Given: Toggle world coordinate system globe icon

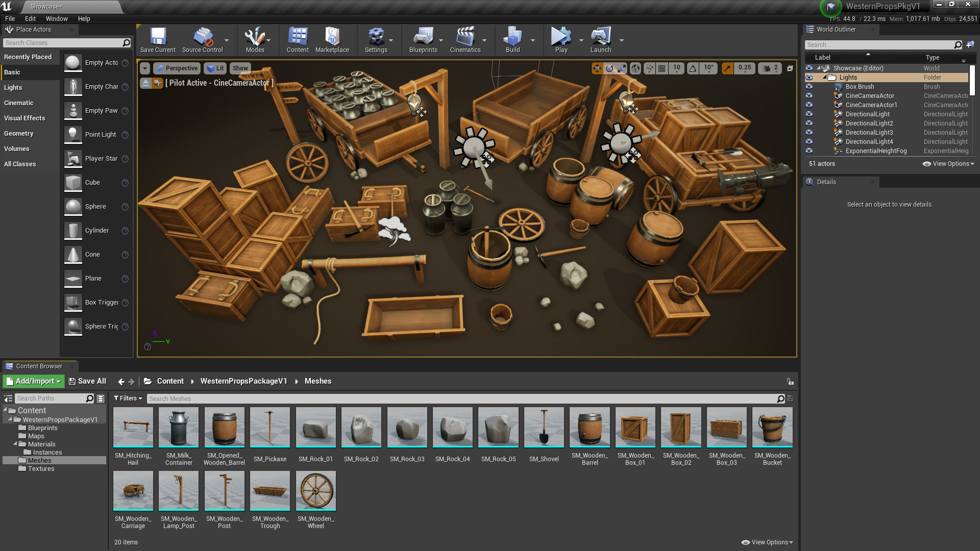Looking at the screenshot, I should 635,68.
